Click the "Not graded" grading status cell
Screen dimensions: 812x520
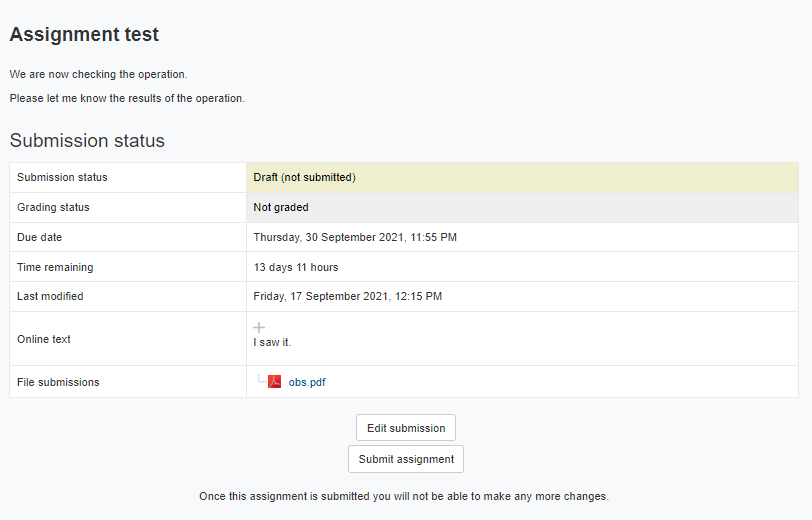coord(281,207)
